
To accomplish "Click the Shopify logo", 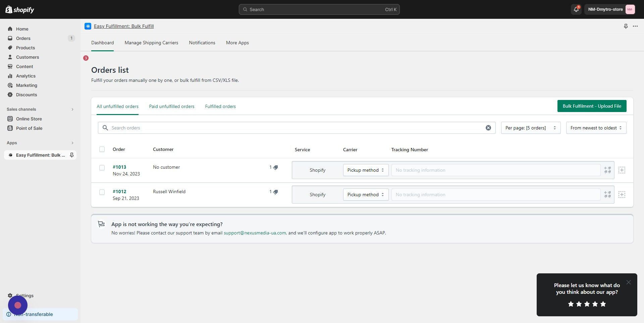I will (19, 9).
